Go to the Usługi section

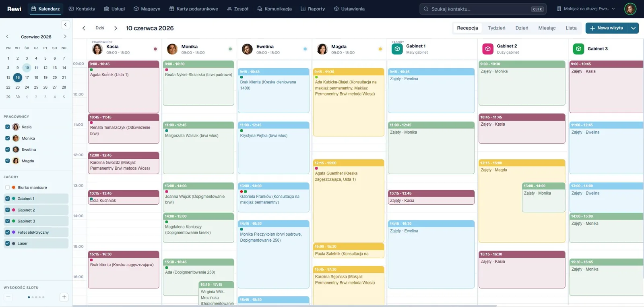[114, 9]
